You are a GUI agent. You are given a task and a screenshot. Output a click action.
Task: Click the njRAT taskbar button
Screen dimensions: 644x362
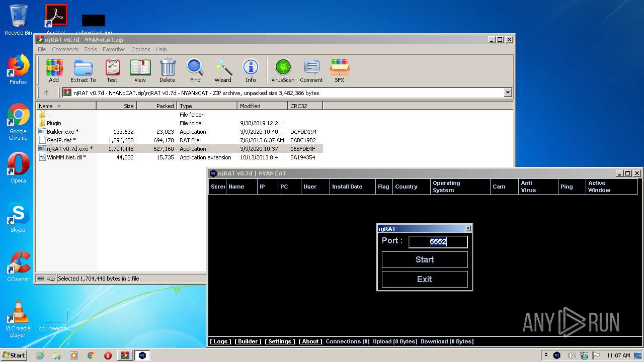pos(142,355)
